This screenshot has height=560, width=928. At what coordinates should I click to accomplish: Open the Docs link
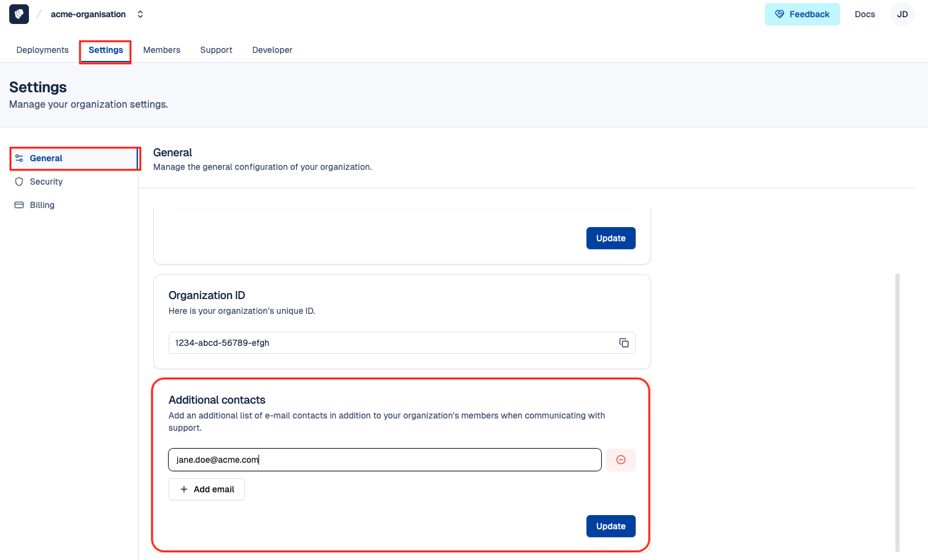865,14
